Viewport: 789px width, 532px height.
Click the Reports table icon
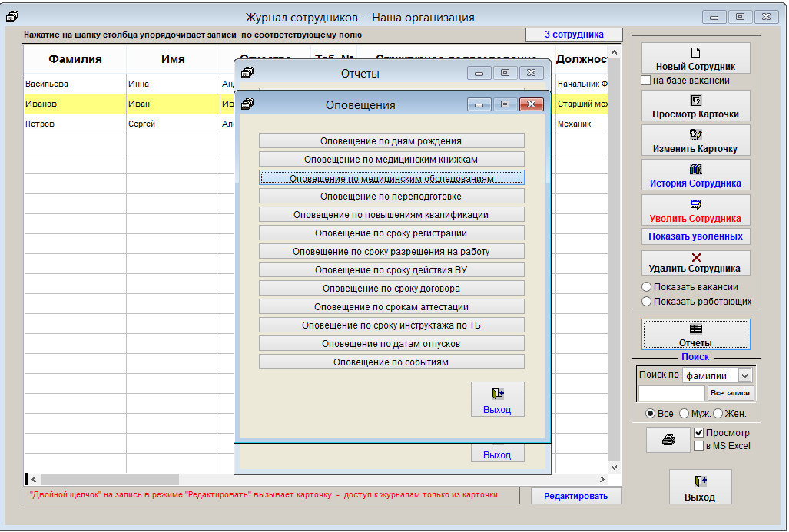[x=695, y=329]
